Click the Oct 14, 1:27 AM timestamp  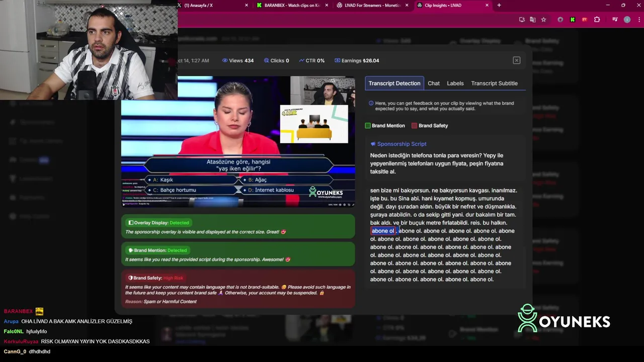[x=193, y=60]
